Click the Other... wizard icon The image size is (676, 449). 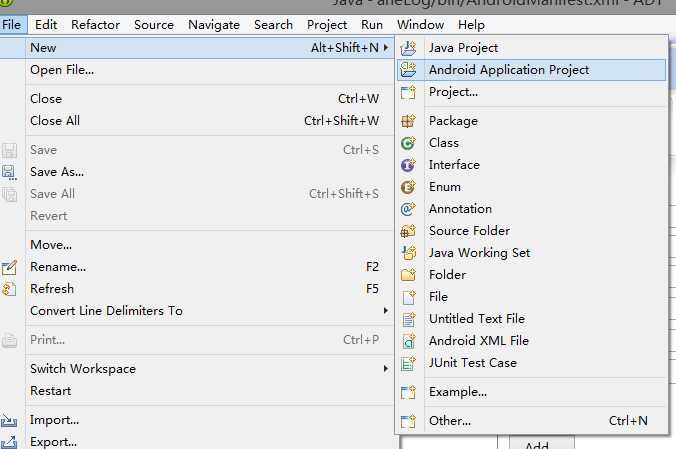tap(408, 421)
